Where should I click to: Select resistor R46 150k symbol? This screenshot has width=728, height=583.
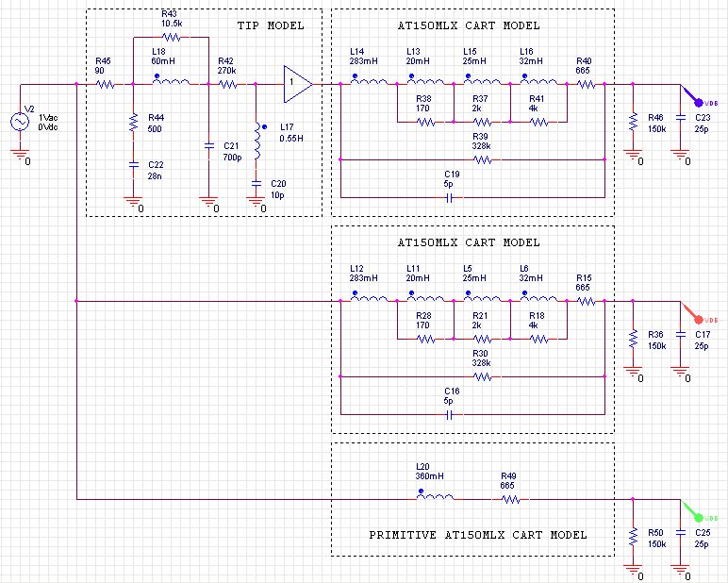pyautogui.click(x=633, y=123)
